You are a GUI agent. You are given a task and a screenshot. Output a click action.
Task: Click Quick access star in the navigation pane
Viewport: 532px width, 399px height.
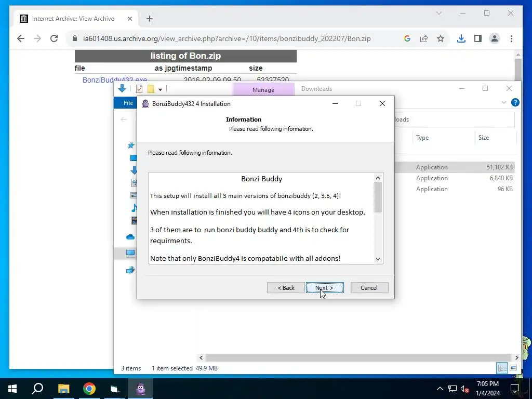(x=131, y=145)
